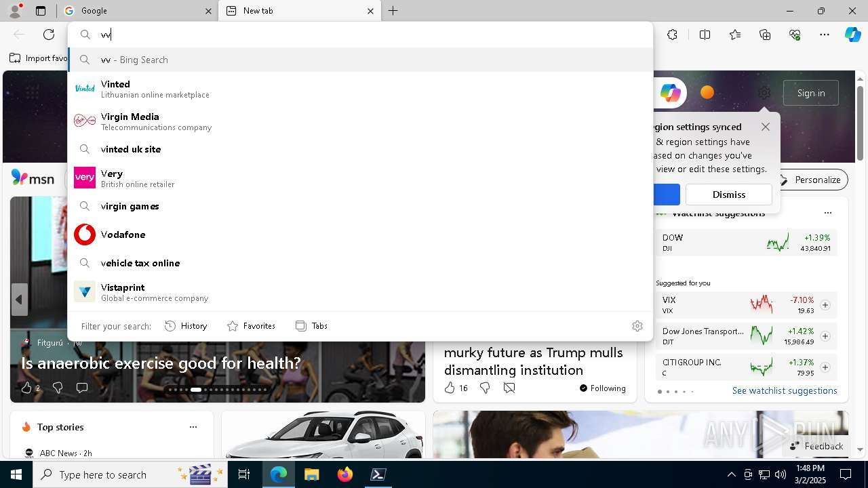This screenshot has height=488, width=868.
Task: Choose the Very retailer suggestion
Action: click(360, 178)
